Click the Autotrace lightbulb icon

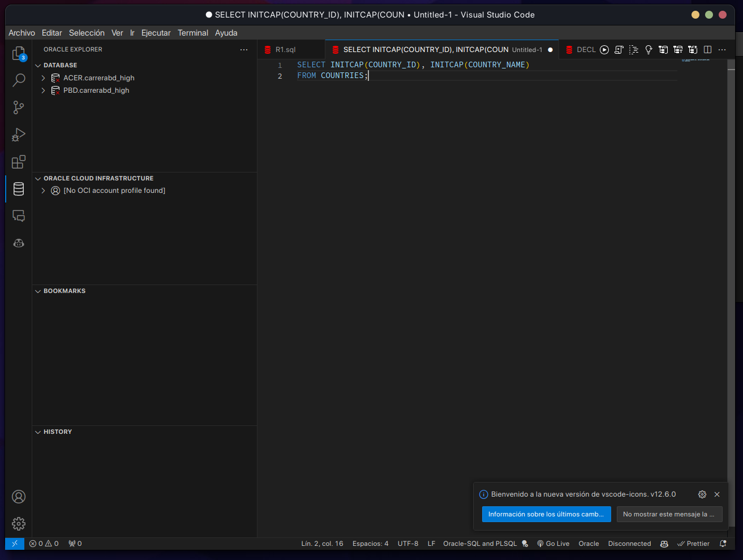(x=648, y=49)
